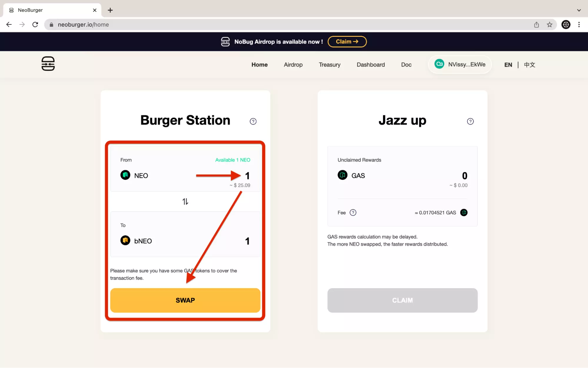Click 'The more NEO swapped, the faster rewards' text
Screen dimensions: 588x368
[387, 244]
